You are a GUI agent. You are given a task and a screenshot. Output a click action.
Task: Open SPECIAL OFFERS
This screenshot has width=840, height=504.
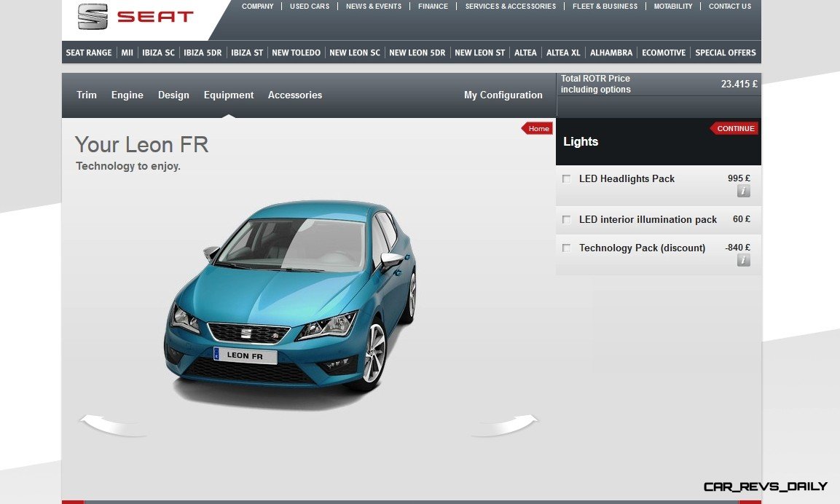coord(726,52)
